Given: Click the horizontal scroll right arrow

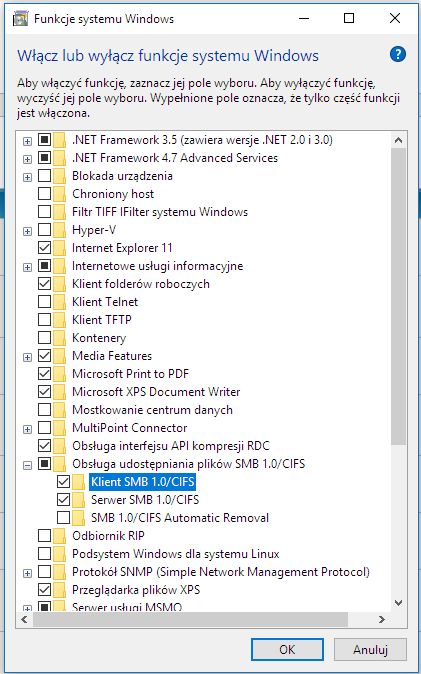Looking at the screenshot, I should coord(381,619).
